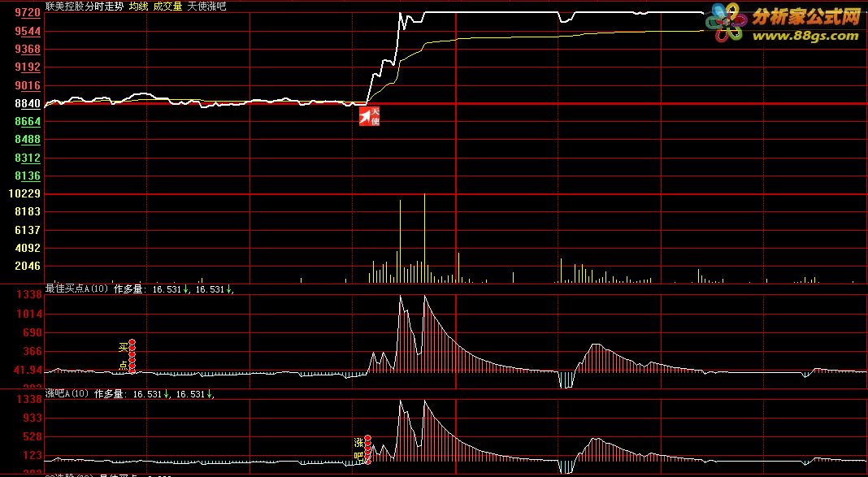Click the green 8488 price label
Image resolution: width=868 pixels, height=477 pixels.
[x=27, y=140]
